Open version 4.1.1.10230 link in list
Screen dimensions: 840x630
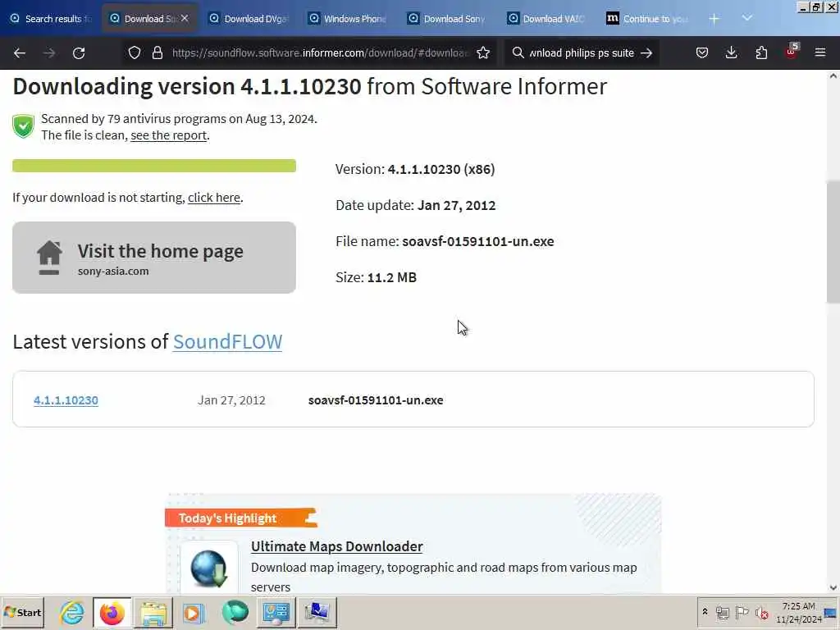click(x=66, y=400)
